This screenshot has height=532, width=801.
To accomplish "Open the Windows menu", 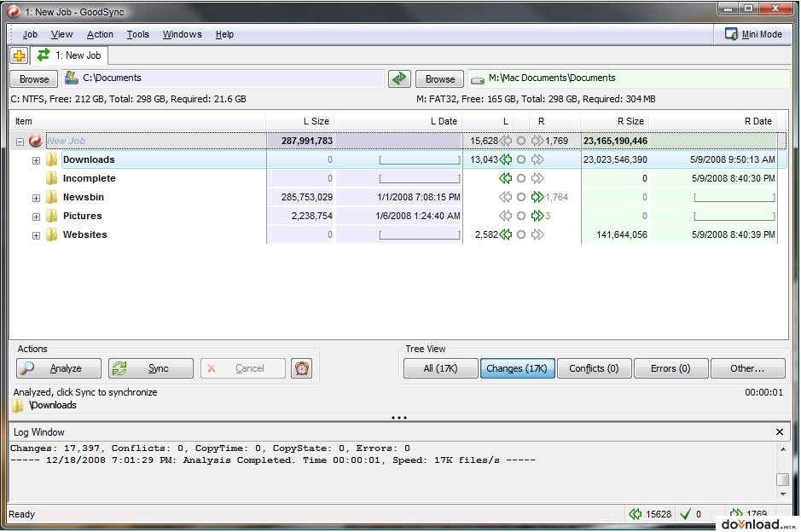I will click(x=182, y=34).
